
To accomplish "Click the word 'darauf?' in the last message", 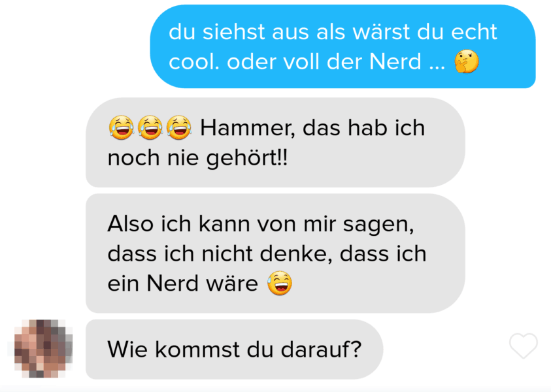I will (321, 350).
